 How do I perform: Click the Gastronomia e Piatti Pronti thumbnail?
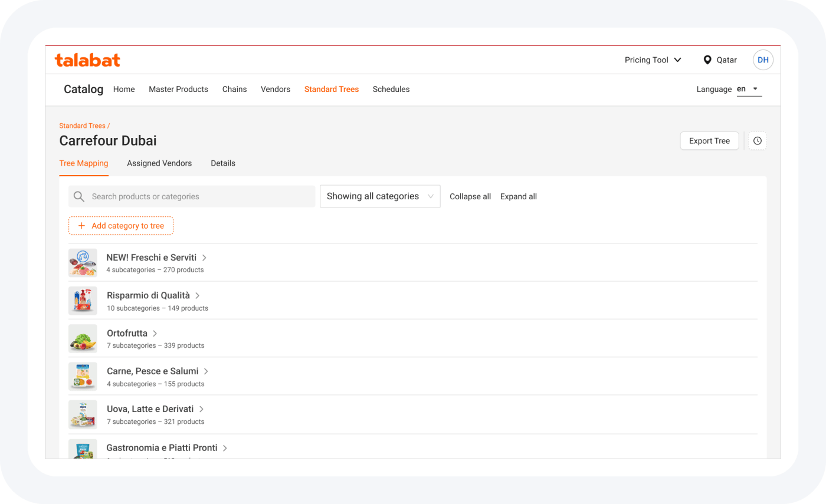point(83,449)
